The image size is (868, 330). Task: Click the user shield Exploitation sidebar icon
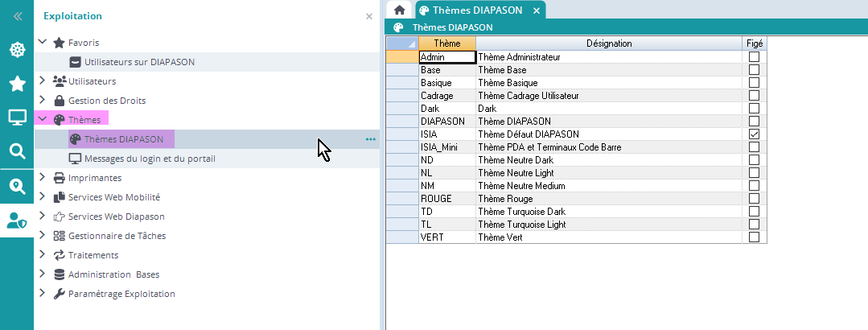click(17, 220)
